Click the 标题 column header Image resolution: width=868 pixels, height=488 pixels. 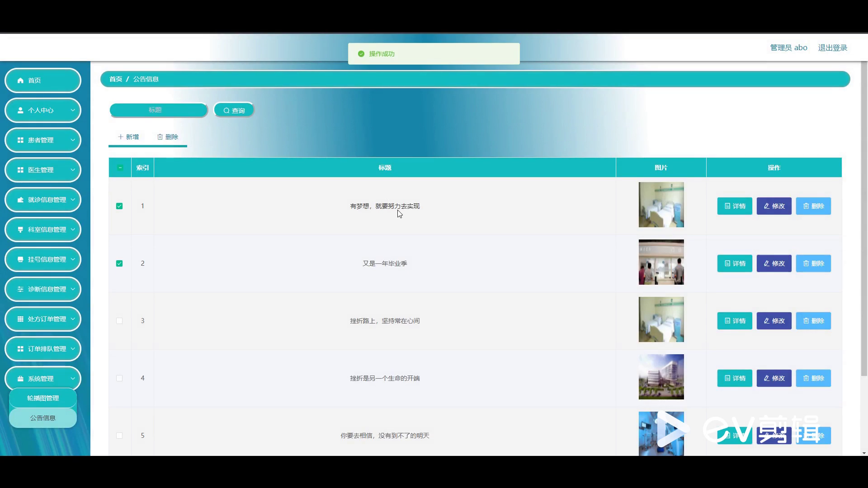point(385,168)
